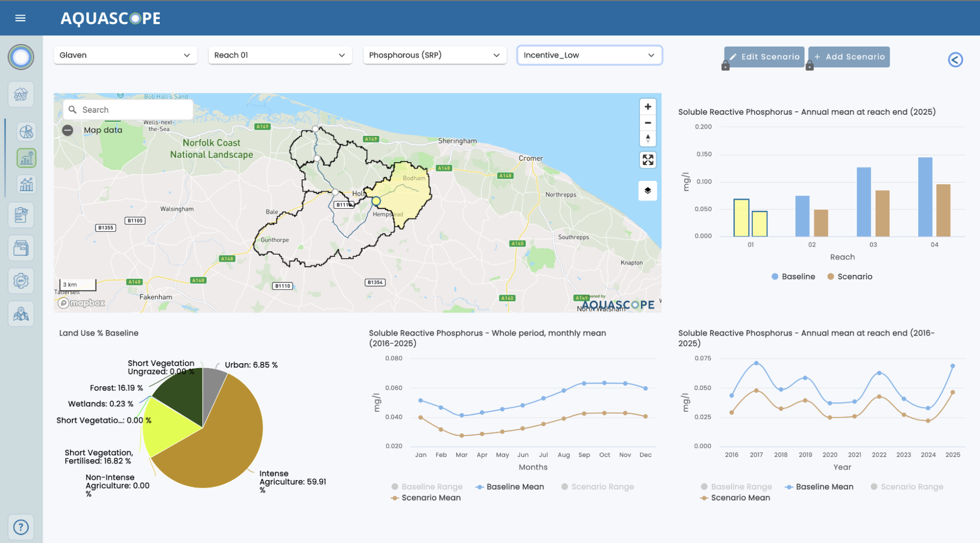Toggle fullscreen map view
980x543 pixels.
[x=648, y=160]
